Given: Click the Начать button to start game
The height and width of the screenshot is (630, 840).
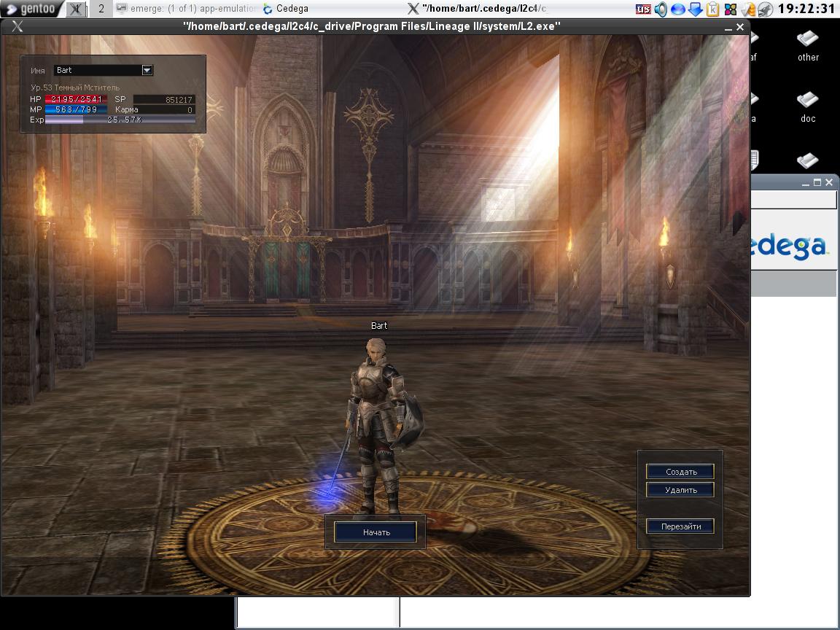Looking at the screenshot, I should 376,532.
